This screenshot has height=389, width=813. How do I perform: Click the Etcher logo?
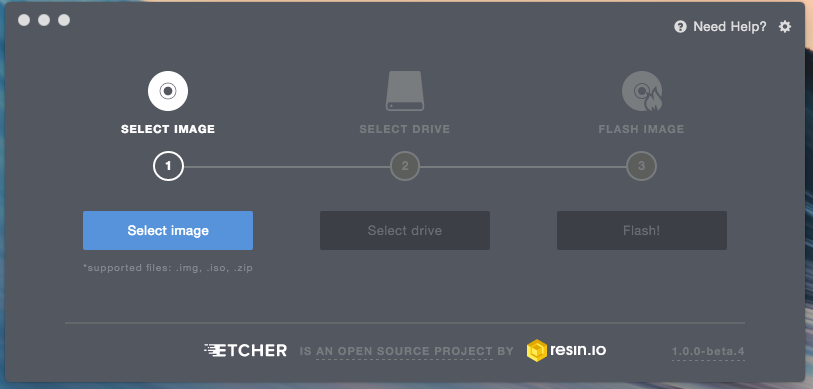coord(245,350)
